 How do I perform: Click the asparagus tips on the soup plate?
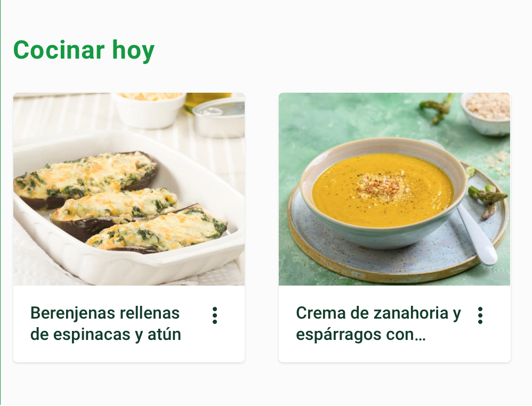pyautogui.click(x=488, y=199)
